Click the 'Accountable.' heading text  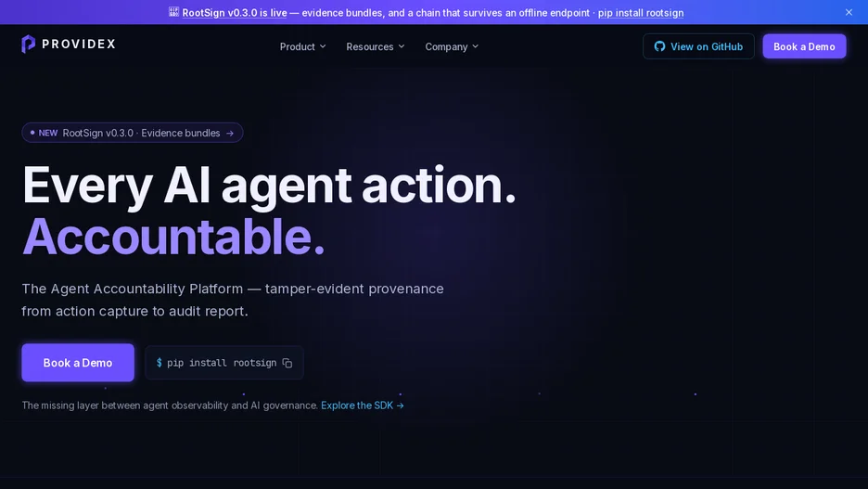point(173,237)
